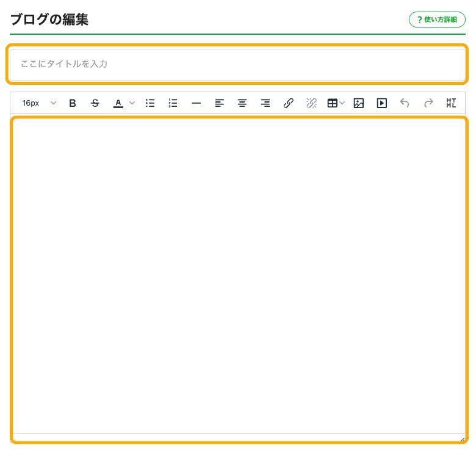Click the insert table icon
Screen dimensions: 476x450
(332, 103)
